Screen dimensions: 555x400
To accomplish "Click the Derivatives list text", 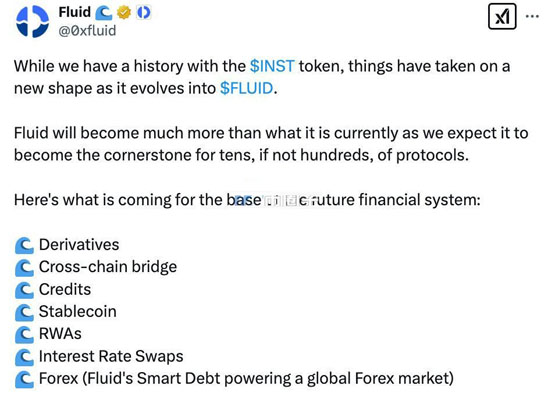I will pos(79,245).
